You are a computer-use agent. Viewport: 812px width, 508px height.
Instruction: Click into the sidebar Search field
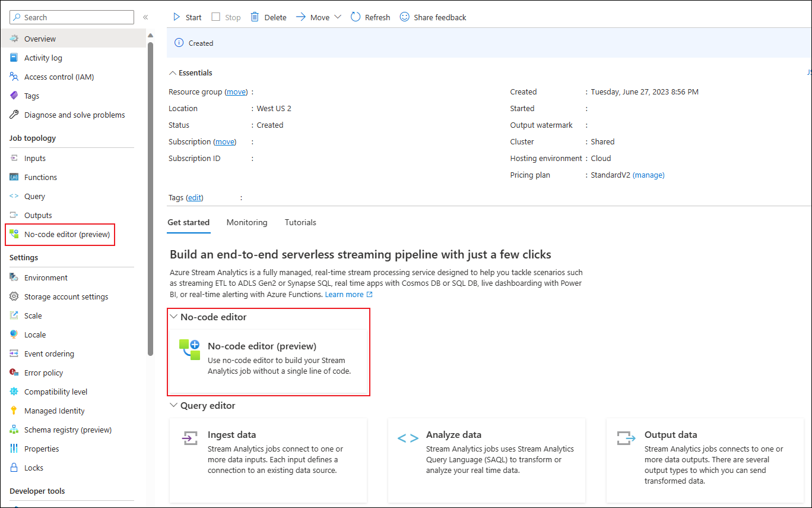pos(72,17)
